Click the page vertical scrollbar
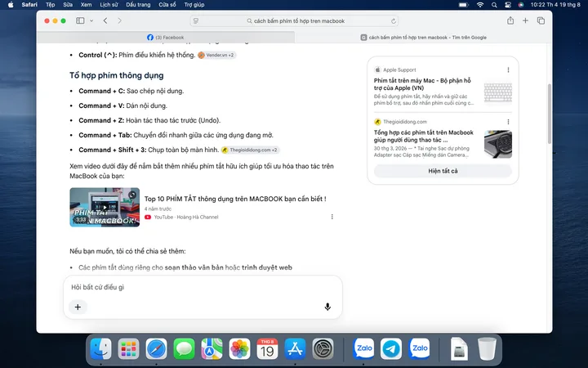The image size is (588, 368). click(x=550, y=114)
